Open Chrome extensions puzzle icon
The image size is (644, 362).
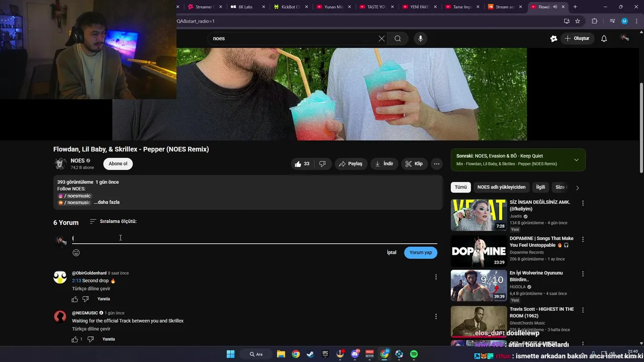point(595,21)
